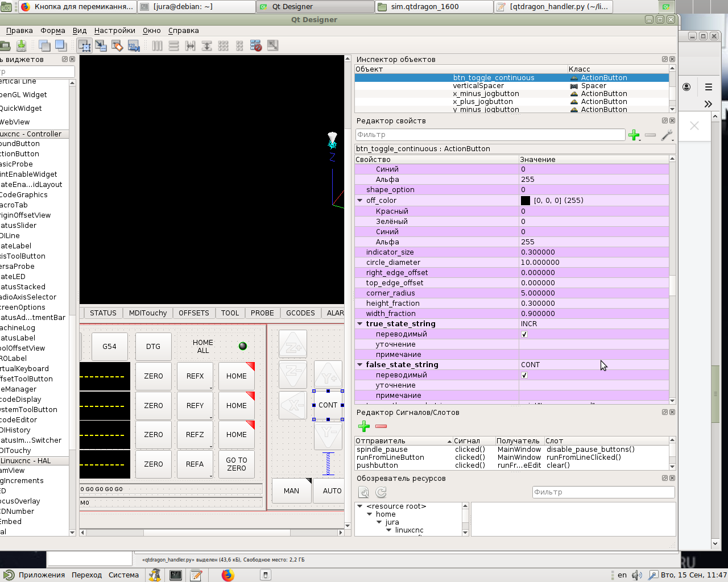Click the REFA button on the form
Image resolution: width=728 pixels, height=582 pixels.
pyautogui.click(x=195, y=464)
